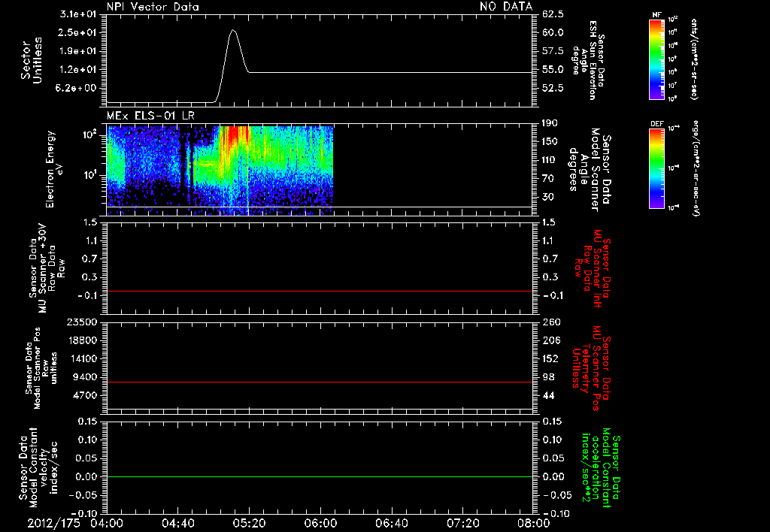Click the 190 tick label on the scanner angle axis
This screenshot has width=770, height=532.
coord(551,123)
